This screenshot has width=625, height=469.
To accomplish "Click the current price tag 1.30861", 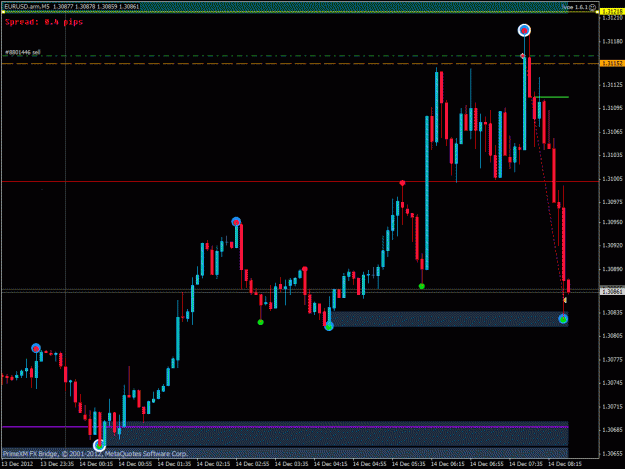I will (612, 292).
